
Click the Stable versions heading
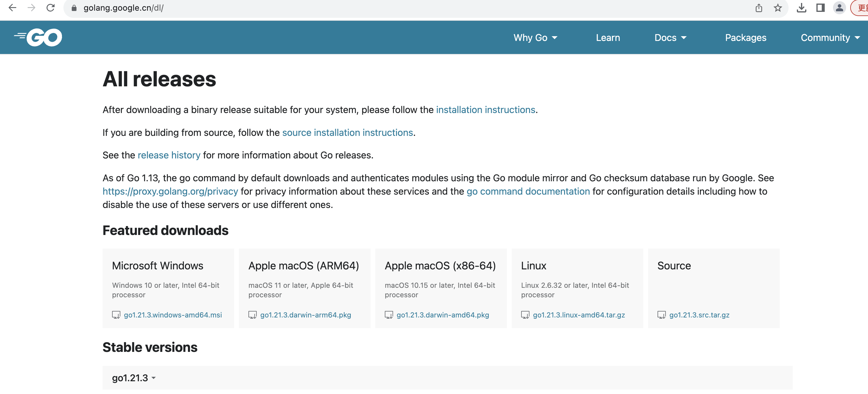(x=150, y=348)
